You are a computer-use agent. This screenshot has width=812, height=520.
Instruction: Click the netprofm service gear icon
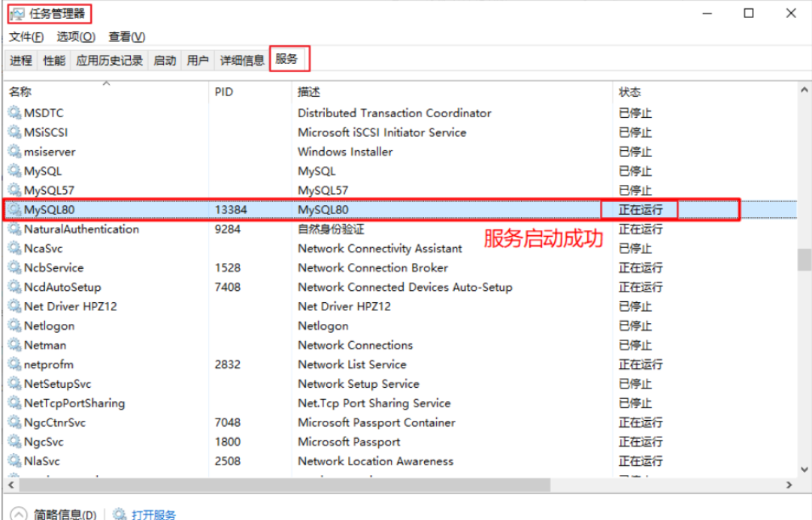point(14,364)
